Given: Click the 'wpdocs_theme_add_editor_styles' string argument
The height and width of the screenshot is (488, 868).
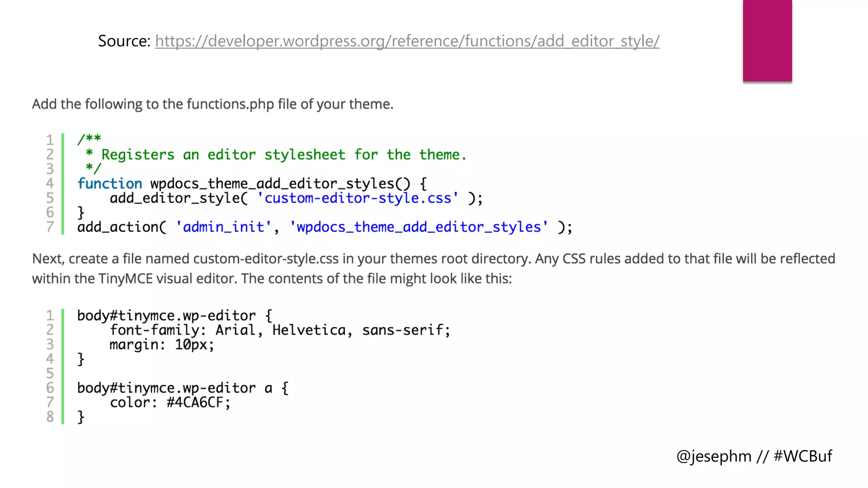Looking at the screenshot, I should click(419, 227).
